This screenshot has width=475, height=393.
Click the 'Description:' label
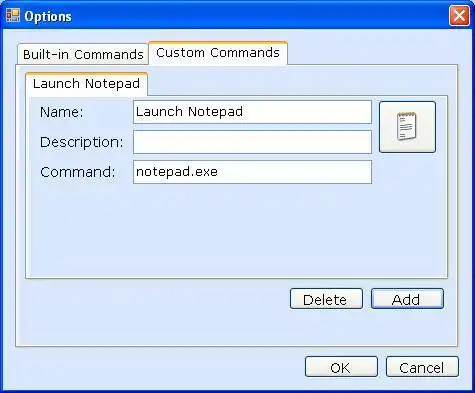tap(82, 142)
